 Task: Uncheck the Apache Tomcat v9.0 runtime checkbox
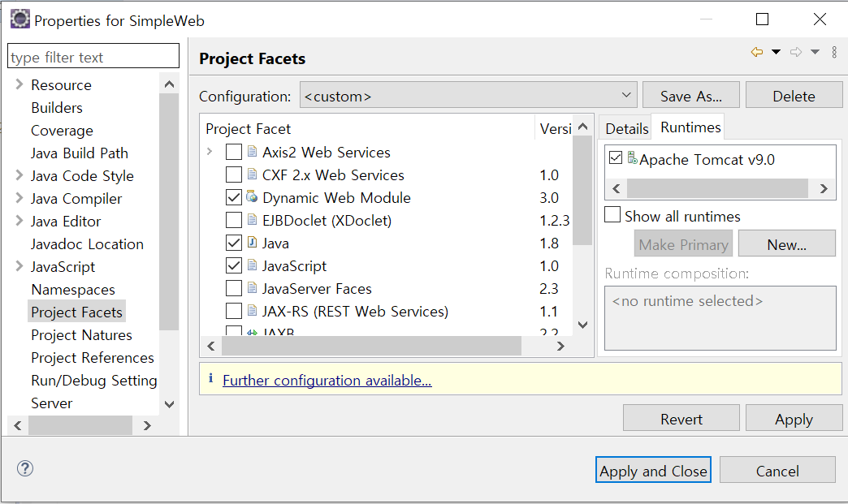616,157
